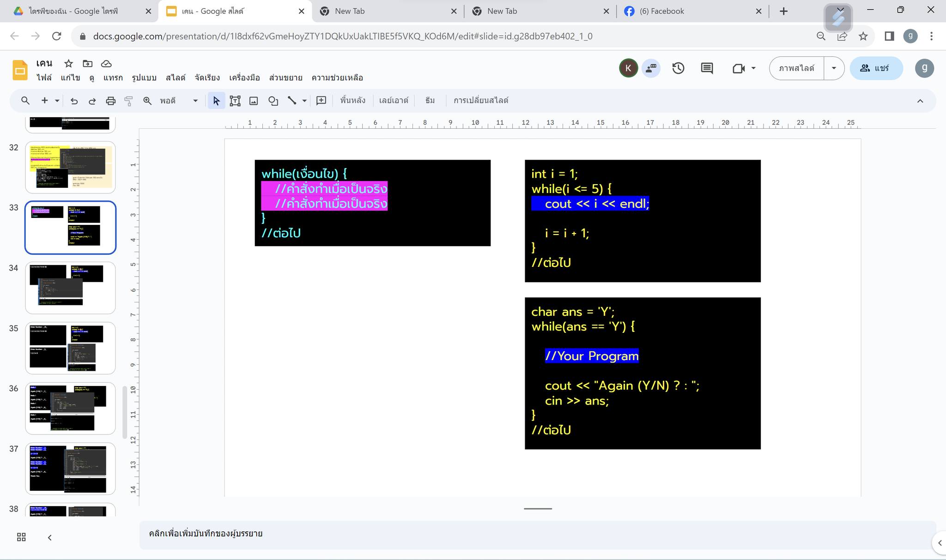Check the cloud save status icon
Screen dimensions: 946x560
(x=106, y=63)
